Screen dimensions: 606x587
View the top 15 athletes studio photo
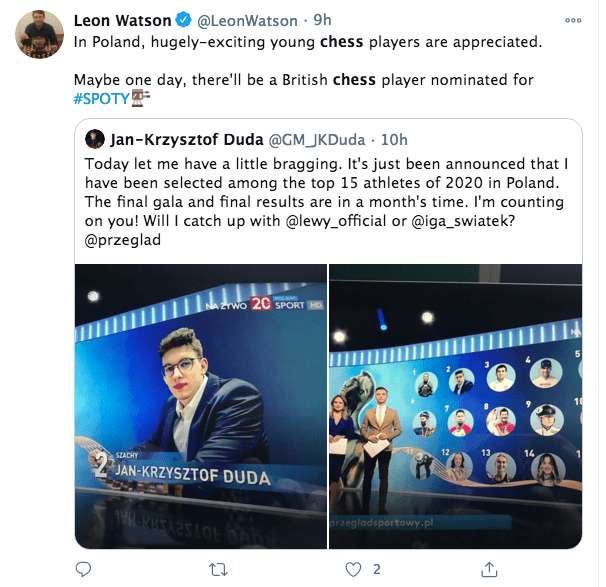click(x=456, y=406)
